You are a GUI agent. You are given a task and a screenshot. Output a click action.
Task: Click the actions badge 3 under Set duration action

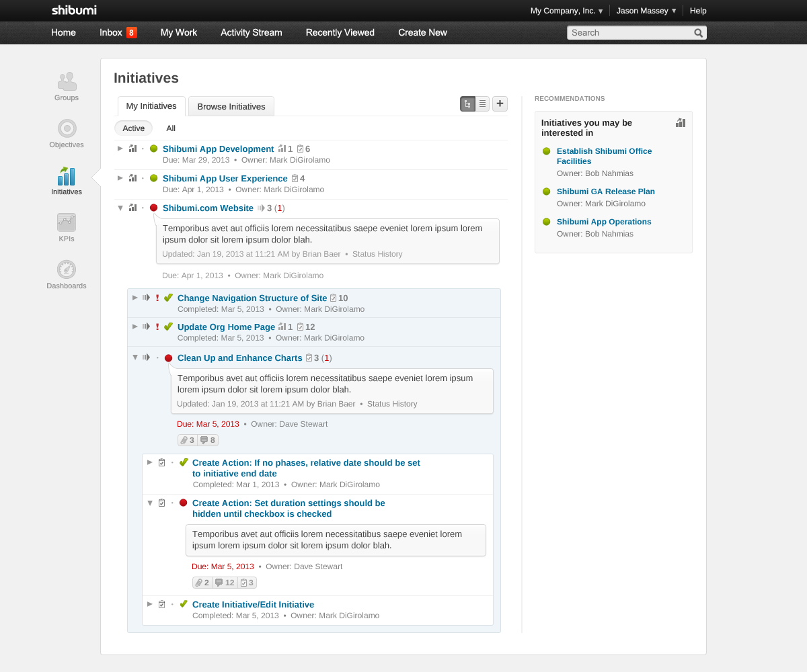point(247,583)
